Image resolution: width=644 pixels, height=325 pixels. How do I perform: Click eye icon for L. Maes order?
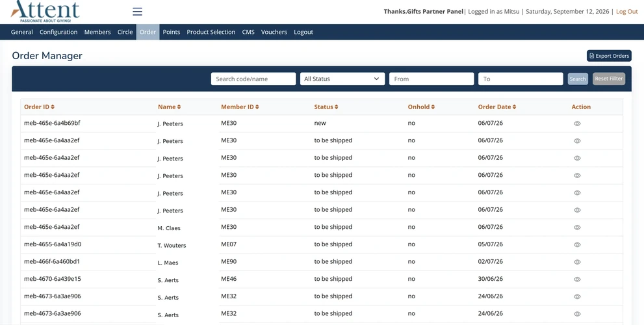pyautogui.click(x=577, y=262)
